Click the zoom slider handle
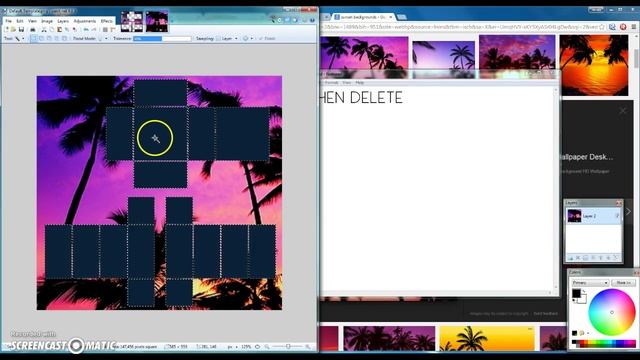This screenshot has width=640, height=360. pos(288,347)
